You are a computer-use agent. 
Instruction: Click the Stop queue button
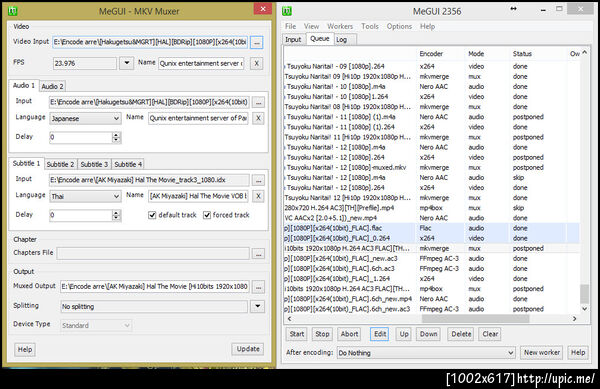(322, 334)
